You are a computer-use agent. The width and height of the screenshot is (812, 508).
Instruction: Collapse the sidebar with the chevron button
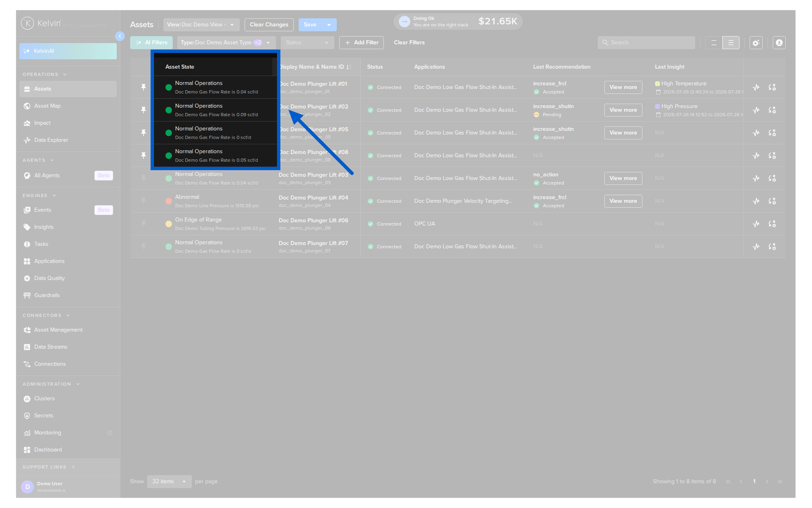coord(120,36)
